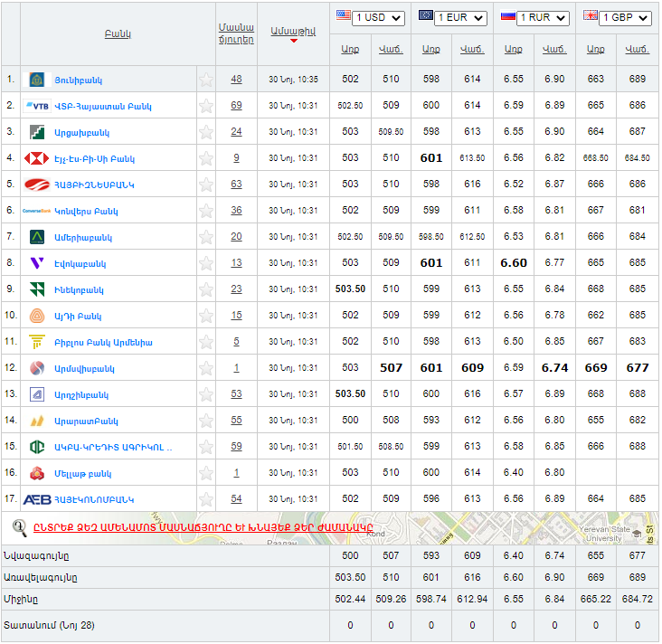Click the red ԸՆՏՐԵՔ ՁԵԶ ԱՄԵՆԱՄՈՏ banner link
662x644 pixels.
click(x=203, y=527)
